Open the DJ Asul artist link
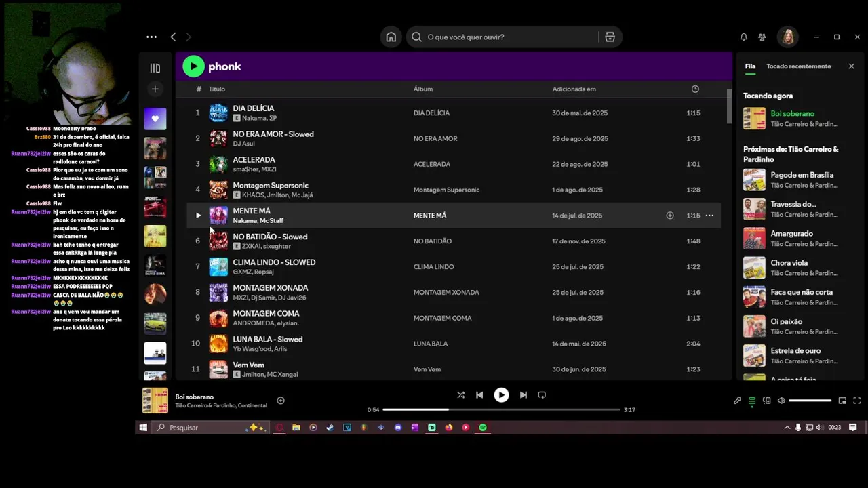This screenshot has width=868, height=488. (243, 144)
